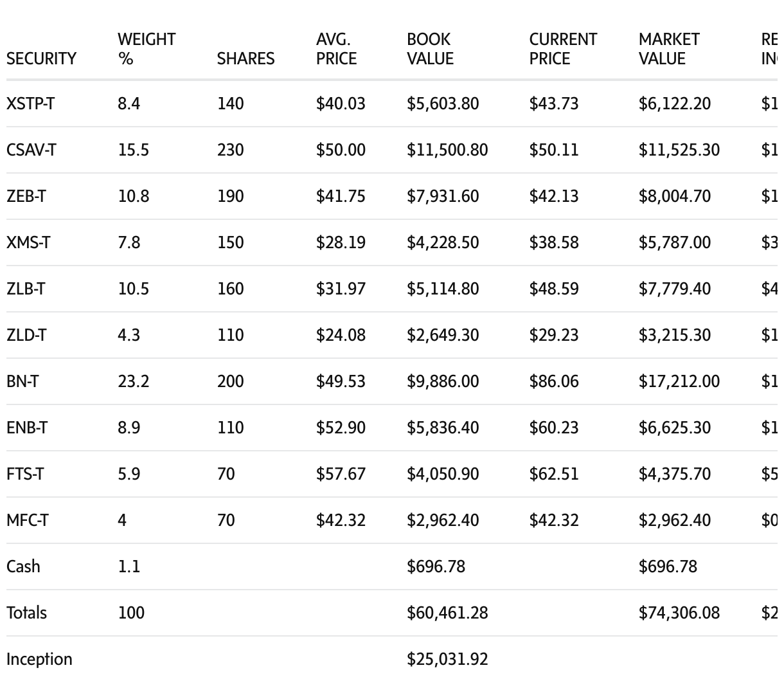Click the FTS-T ticker
The image size is (784, 688).
click(x=25, y=474)
